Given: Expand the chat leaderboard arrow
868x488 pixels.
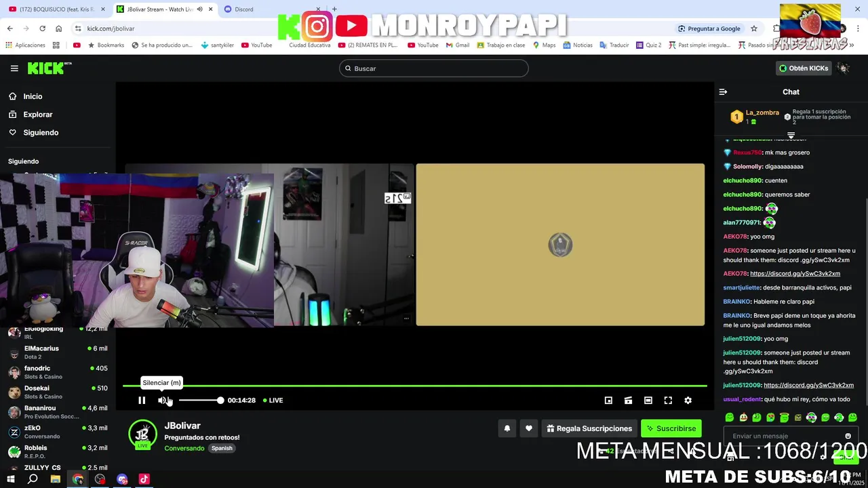Looking at the screenshot, I should (791, 136).
